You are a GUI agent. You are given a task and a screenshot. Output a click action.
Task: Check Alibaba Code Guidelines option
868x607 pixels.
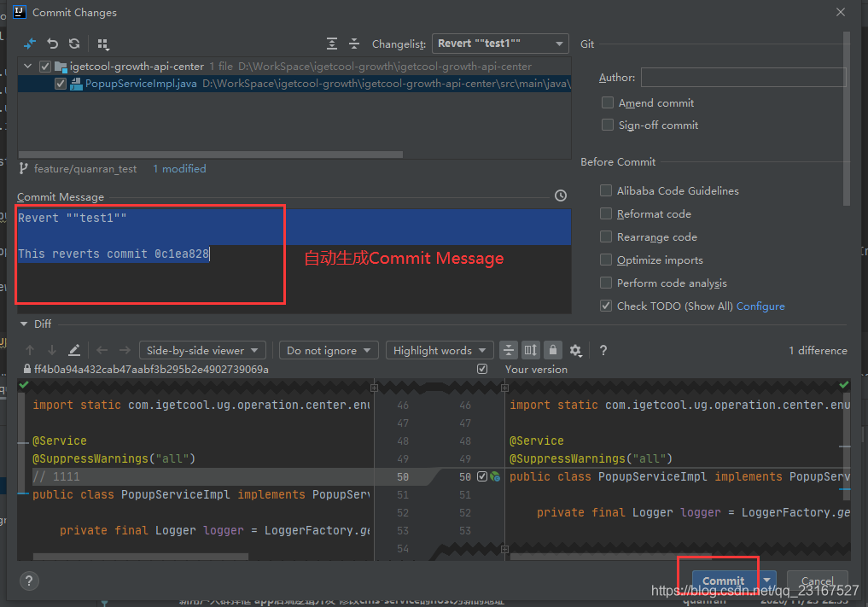(606, 190)
